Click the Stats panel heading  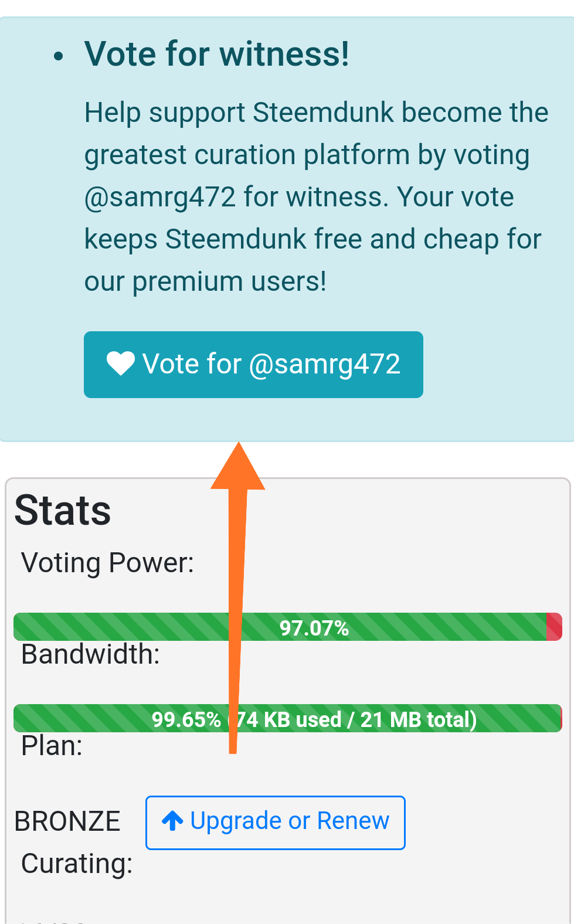(x=63, y=510)
